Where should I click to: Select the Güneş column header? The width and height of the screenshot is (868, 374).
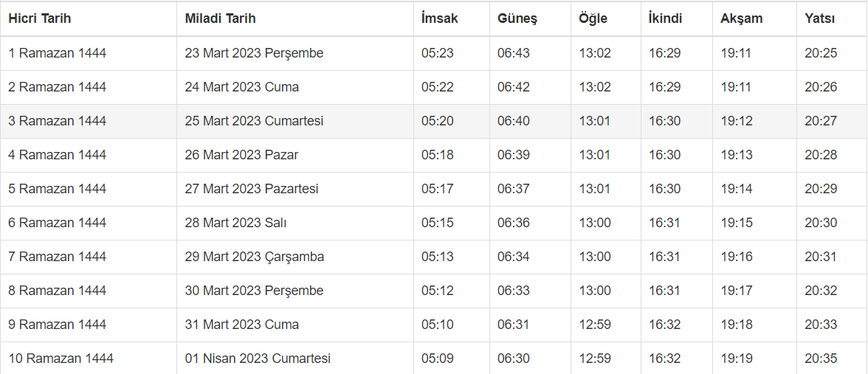point(517,18)
